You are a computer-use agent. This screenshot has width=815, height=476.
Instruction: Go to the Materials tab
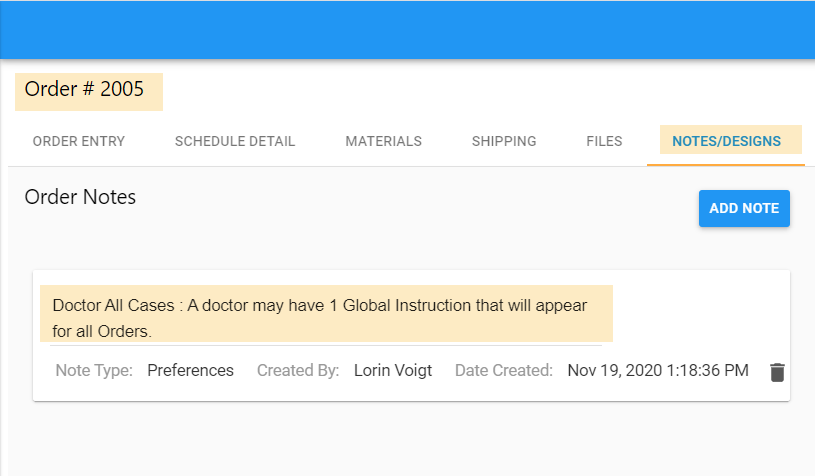(x=383, y=141)
